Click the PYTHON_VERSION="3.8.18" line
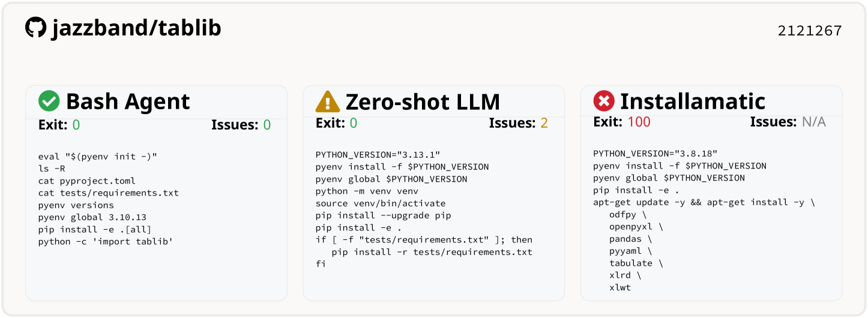 pos(656,154)
